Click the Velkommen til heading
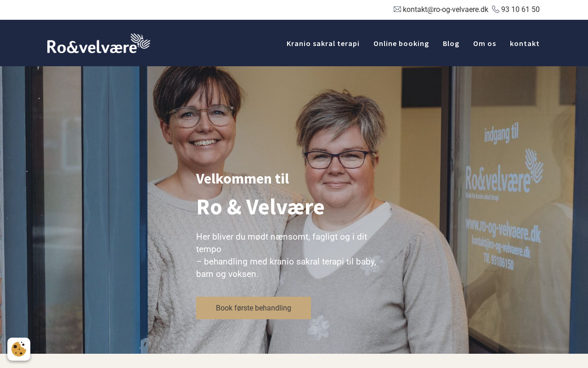This screenshot has width=588, height=368. pos(243,178)
